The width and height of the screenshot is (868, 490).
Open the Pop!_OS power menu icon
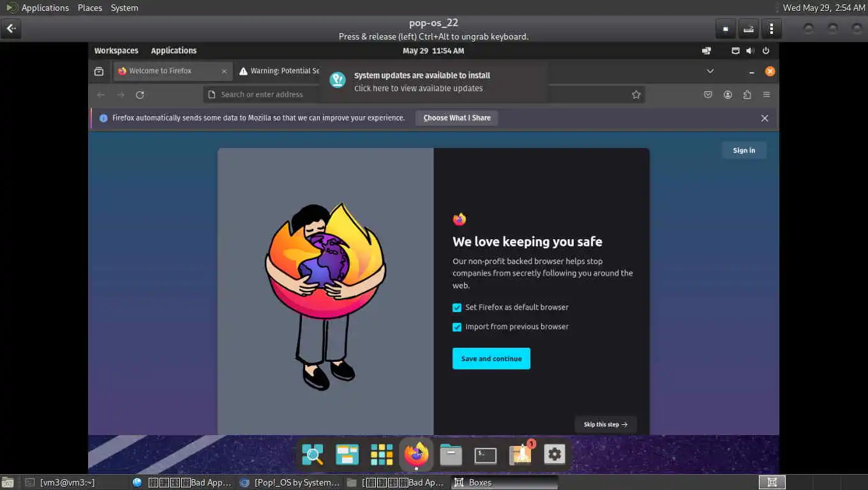766,50
